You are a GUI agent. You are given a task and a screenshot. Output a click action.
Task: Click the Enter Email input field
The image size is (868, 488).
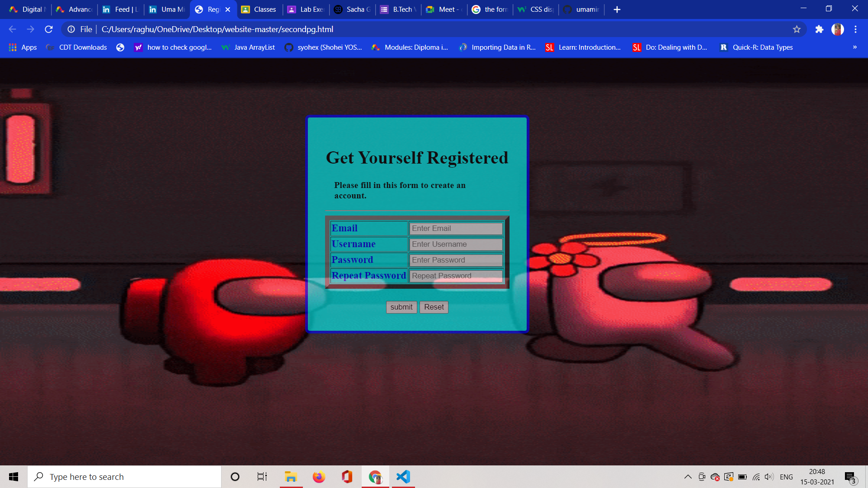pos(455,228)
